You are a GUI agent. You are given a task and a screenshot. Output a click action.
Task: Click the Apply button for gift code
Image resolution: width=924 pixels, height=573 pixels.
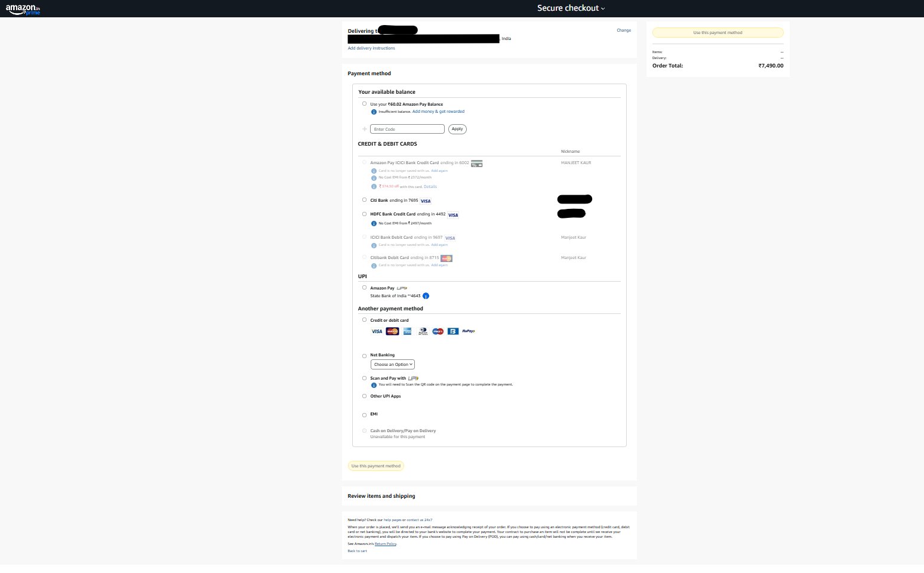[x=457, y=129]
